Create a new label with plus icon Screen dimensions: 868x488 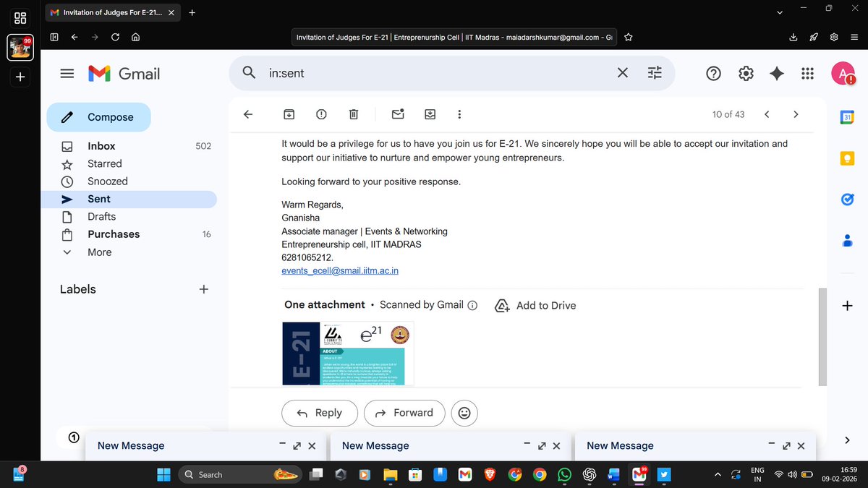pos(204,289)
